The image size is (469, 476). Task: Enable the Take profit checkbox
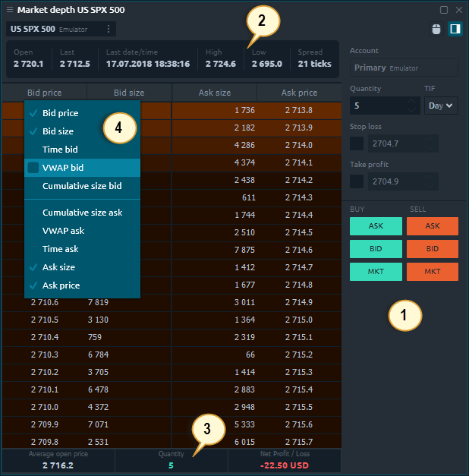click(356, 181)
